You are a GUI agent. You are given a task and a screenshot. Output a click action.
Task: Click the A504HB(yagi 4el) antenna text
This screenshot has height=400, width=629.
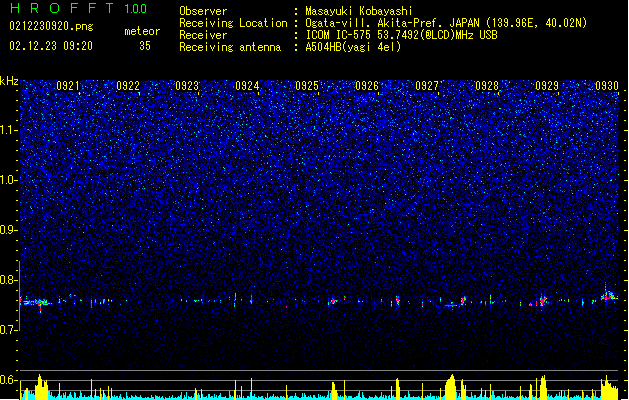(353, 47)
